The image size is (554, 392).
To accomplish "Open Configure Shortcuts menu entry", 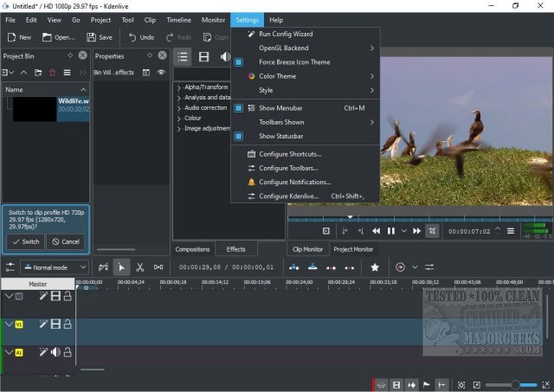I will tap(289, 154).
